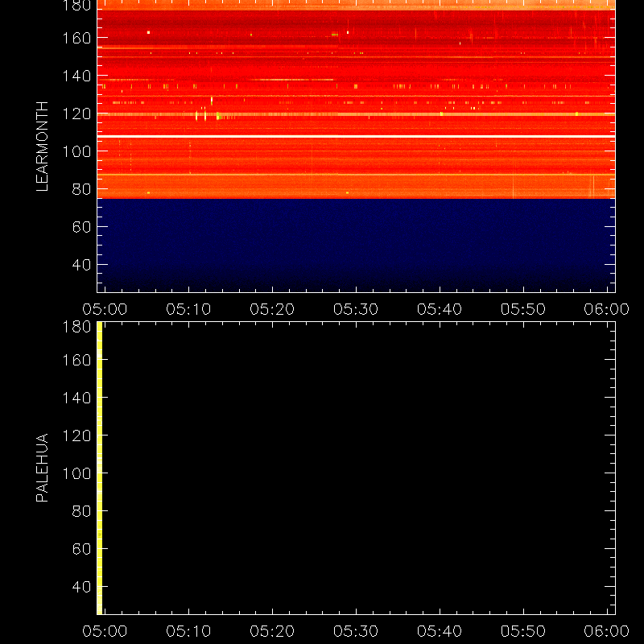Click the 05:00 time label under Palehua plot
The width and height of the screenshot is (644, 644).
point(105,631)
